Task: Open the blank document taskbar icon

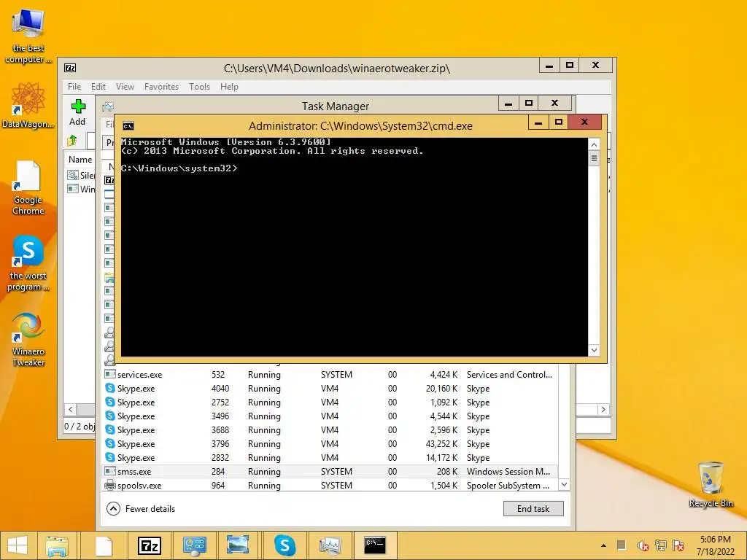Action: (104, 545)
